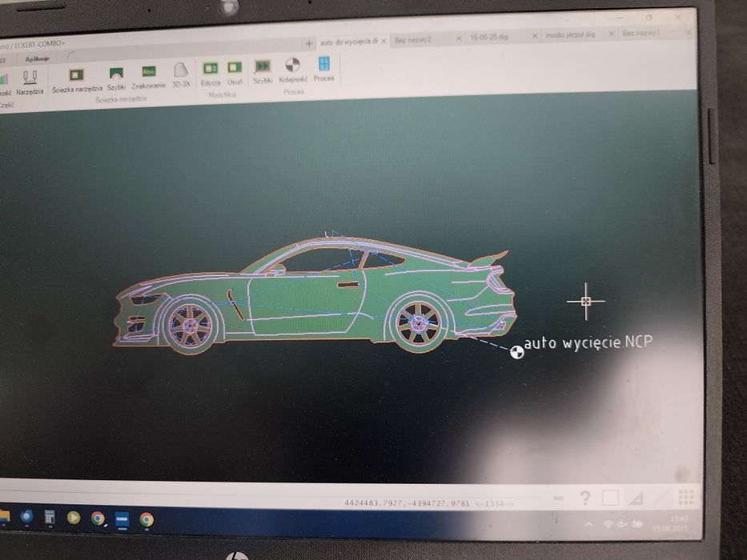
Task: Open the Aplikacje ribbon tab
Action: [37, 59]
